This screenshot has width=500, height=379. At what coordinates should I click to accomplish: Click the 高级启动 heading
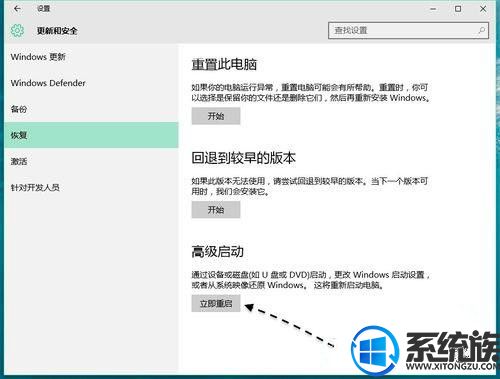point(217,252)
